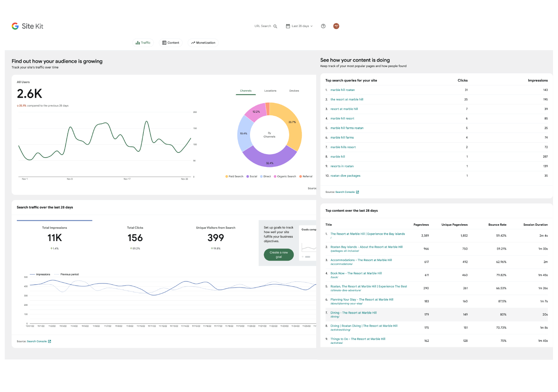Screen dimensions: 558x392
Task: Open the 'roatan dive packages' query link
Action: tap(345, 176)
